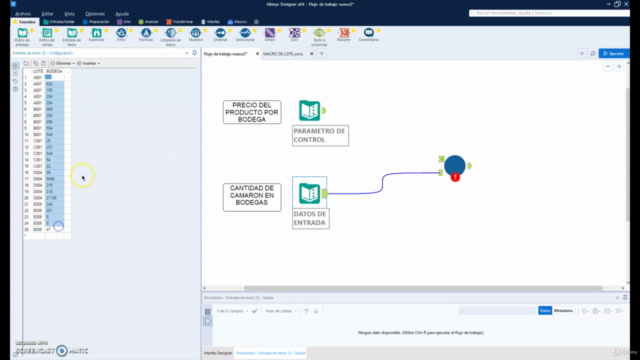Select the Datos de salida tool
This screenshot has height=360, width=640.
point(47,33)
